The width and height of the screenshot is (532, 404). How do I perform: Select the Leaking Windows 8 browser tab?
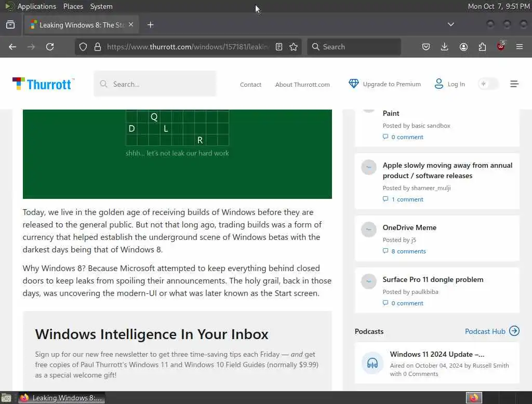pos(82,25)
